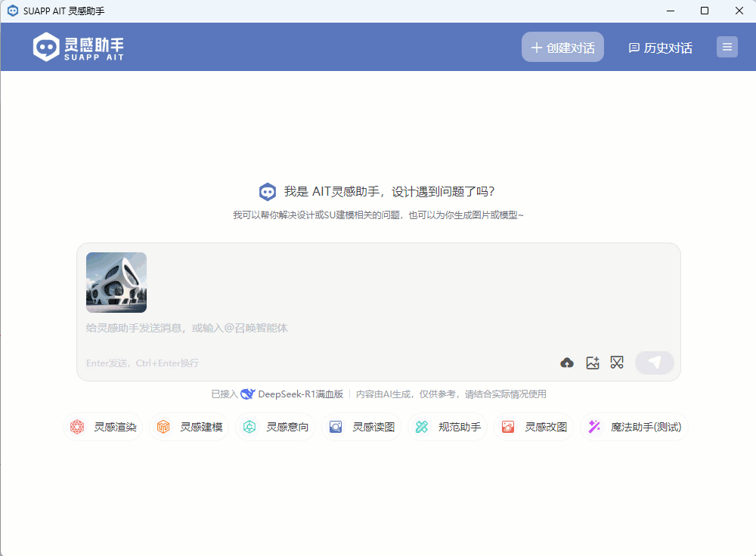The image size is (756, 556).
Task: Click the 灵感助手 robot logo in header
Action: pos(47,48)
